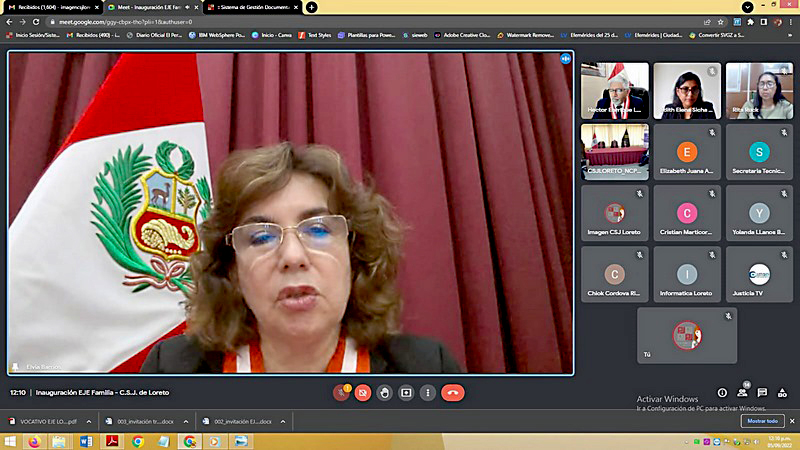Click the Text Styles bookmark

316,34
